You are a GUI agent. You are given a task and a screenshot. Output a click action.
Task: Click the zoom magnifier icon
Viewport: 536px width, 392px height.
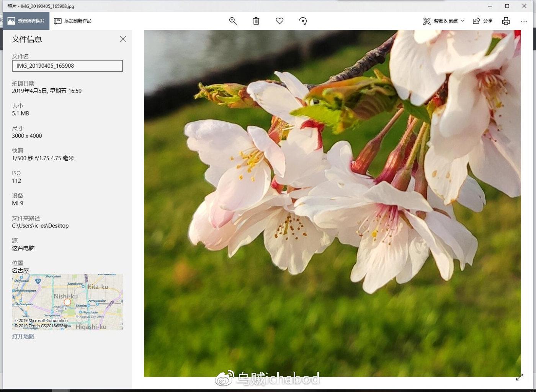[233, 21]
